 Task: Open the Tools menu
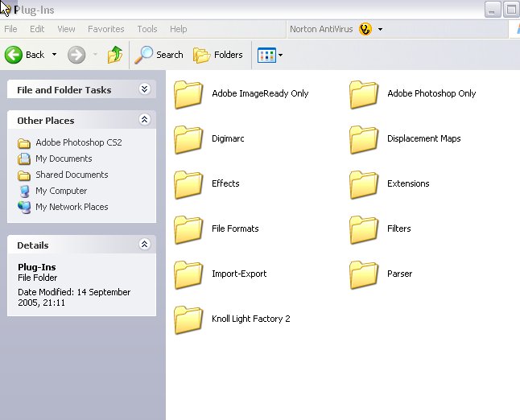[147, 29]
